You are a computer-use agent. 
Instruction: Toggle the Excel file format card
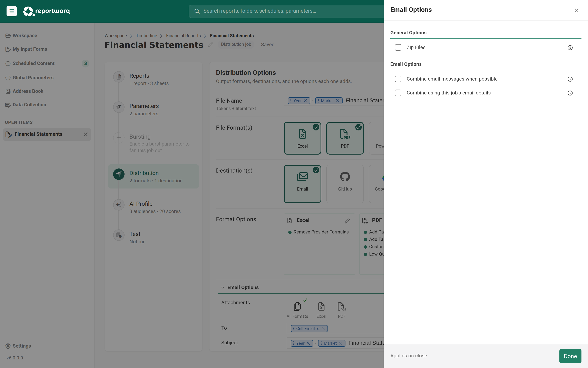303,138
